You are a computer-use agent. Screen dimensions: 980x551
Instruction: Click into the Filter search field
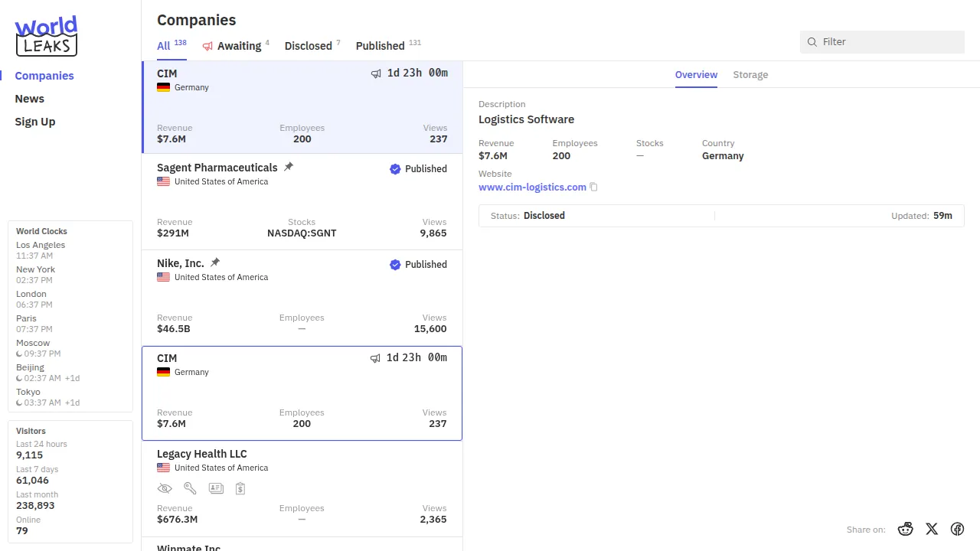(888, 42)
